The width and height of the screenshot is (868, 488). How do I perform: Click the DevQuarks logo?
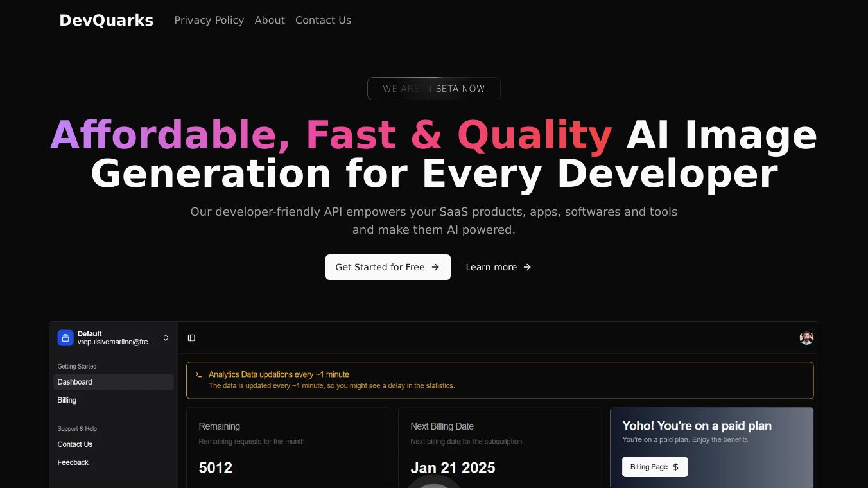pos(106,21)
